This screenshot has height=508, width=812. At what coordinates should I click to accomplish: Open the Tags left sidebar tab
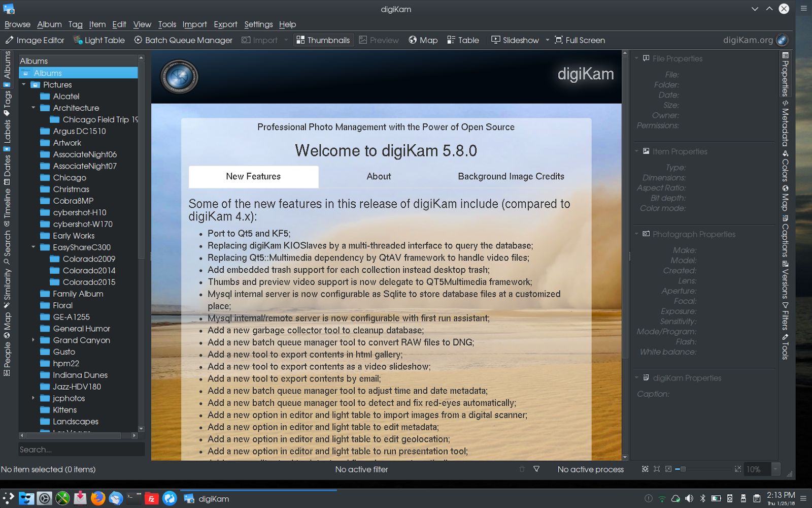click(7, 103)
